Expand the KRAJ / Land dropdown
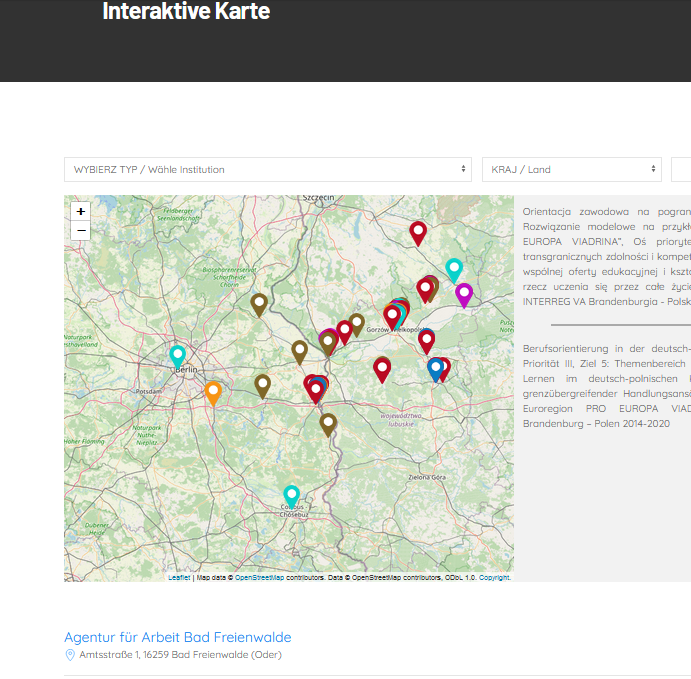Viewport: 691px width, 679px height. click(571, 170)
